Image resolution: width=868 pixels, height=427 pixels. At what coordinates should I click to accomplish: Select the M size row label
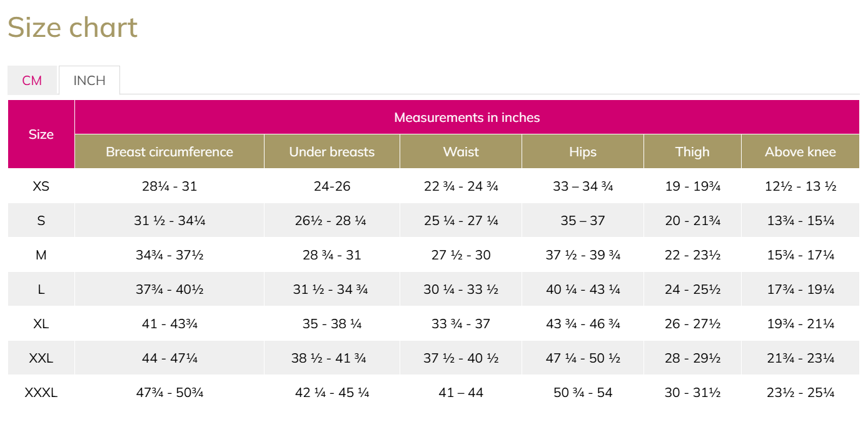point(41,255)
